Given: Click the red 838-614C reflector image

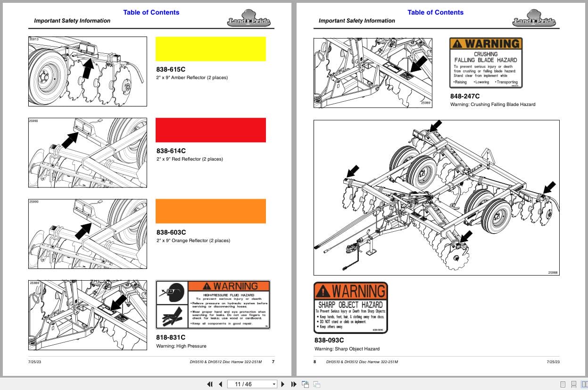Looking at the screenshot, I should tap(211, 130).
